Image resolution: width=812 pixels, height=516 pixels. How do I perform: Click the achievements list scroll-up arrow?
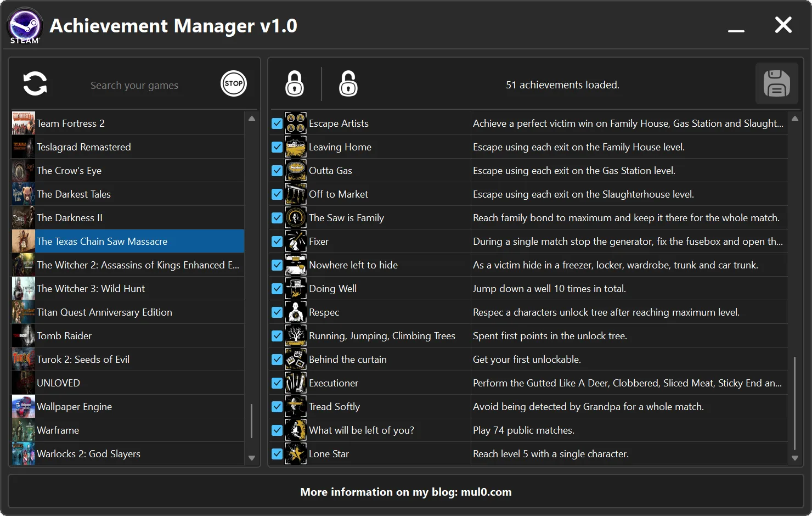pos(795,119)
